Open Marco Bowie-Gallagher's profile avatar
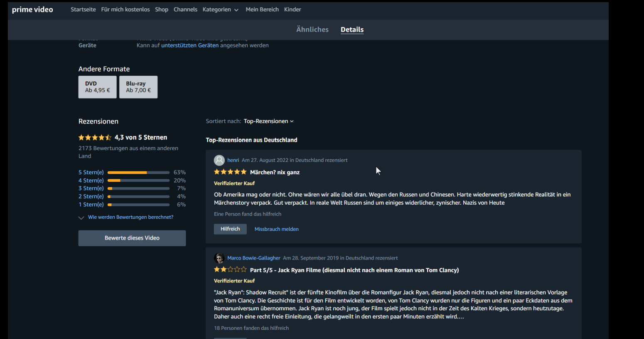644x339 pixels. pyautogui.click(x=219, y=258)
